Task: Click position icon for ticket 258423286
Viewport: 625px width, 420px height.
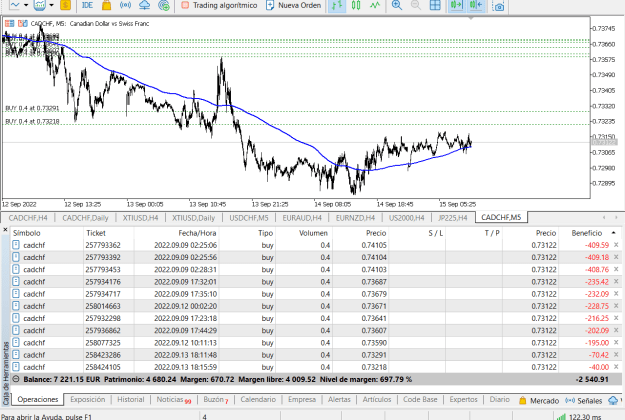Action: [x=16, y=355]
